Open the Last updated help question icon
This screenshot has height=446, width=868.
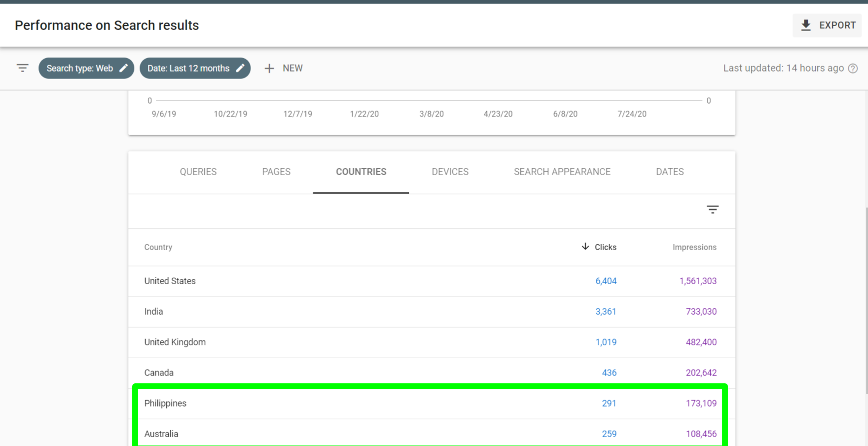coord(853,69)
